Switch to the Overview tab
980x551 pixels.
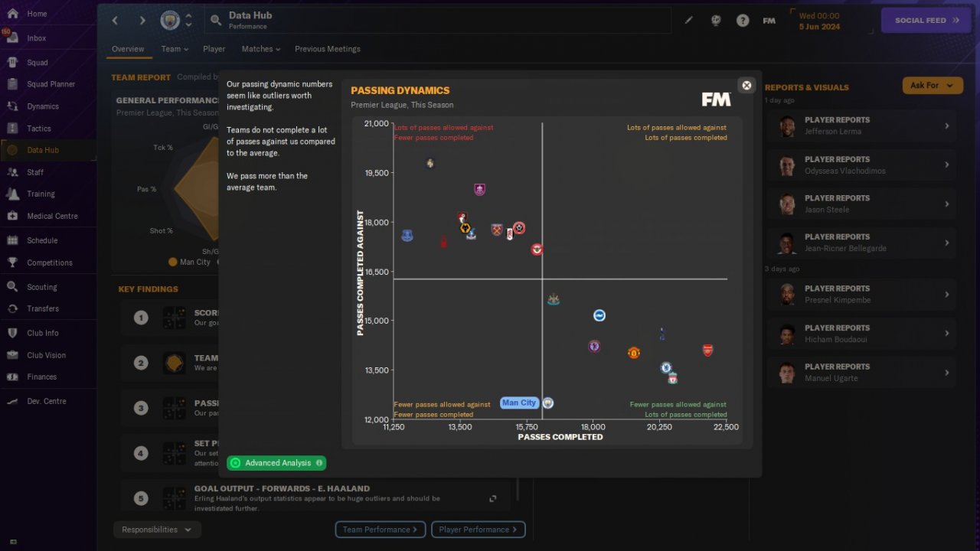pos(128,49)
